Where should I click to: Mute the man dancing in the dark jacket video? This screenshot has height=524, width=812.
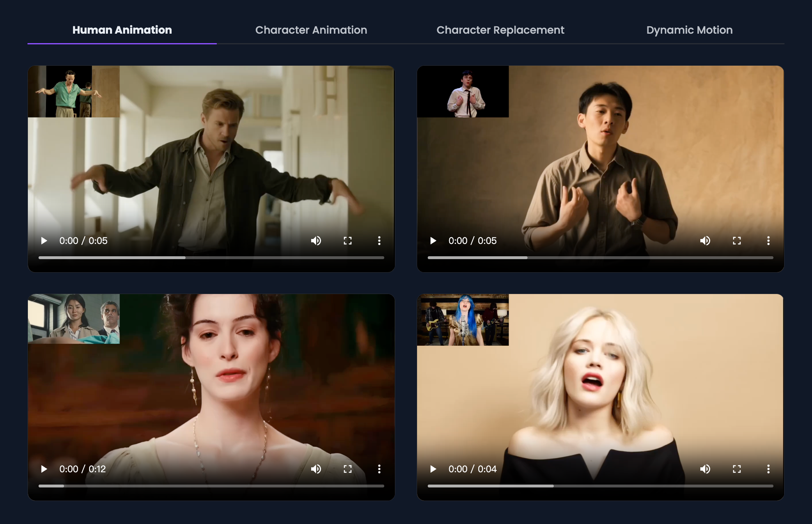coord(316,241)
